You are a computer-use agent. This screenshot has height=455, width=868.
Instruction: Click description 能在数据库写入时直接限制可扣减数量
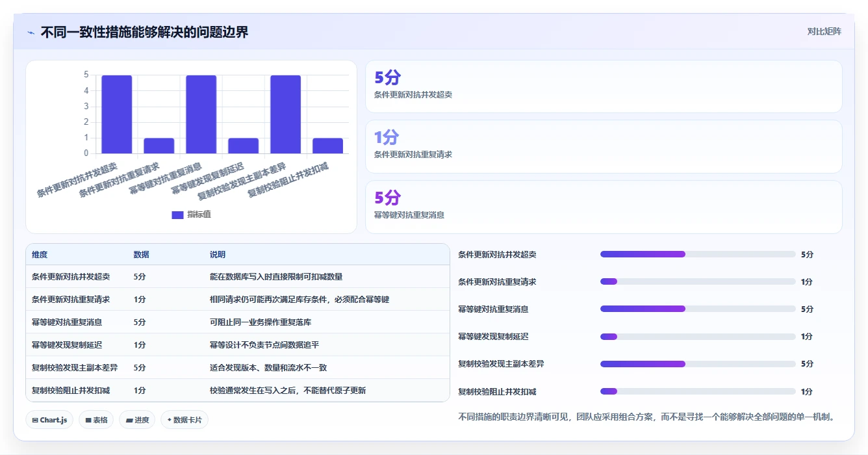(276, 276)
